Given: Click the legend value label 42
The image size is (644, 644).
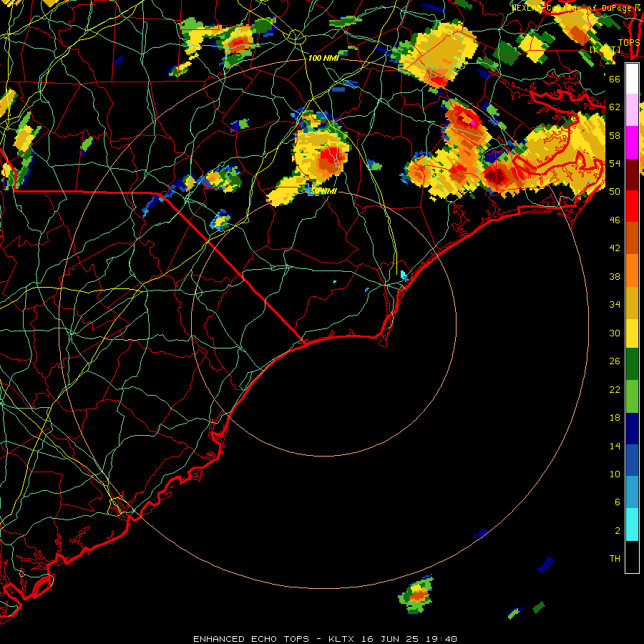Looking at the screenshot, I should [615, 248].
